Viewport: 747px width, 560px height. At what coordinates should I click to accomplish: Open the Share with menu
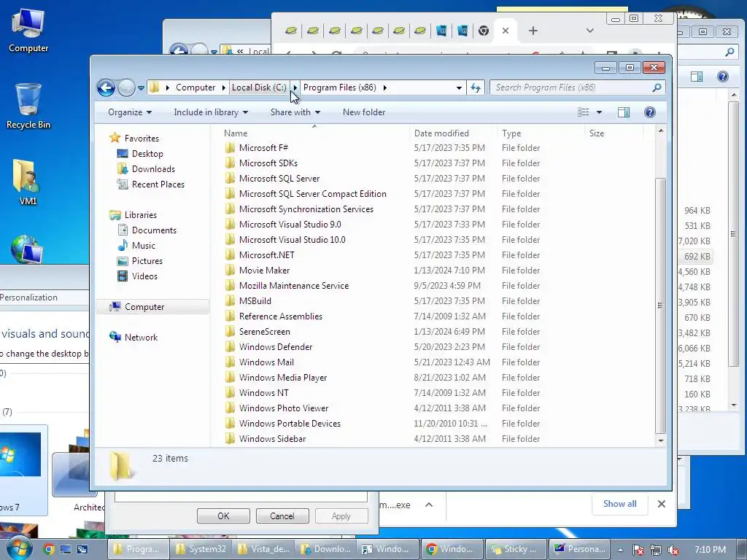295,112
